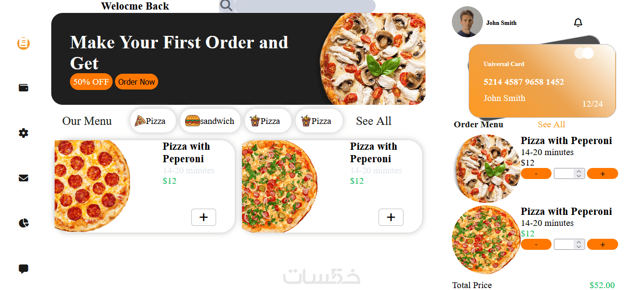
Task: Select the sandwich category chip
Action: pos(210,121)
